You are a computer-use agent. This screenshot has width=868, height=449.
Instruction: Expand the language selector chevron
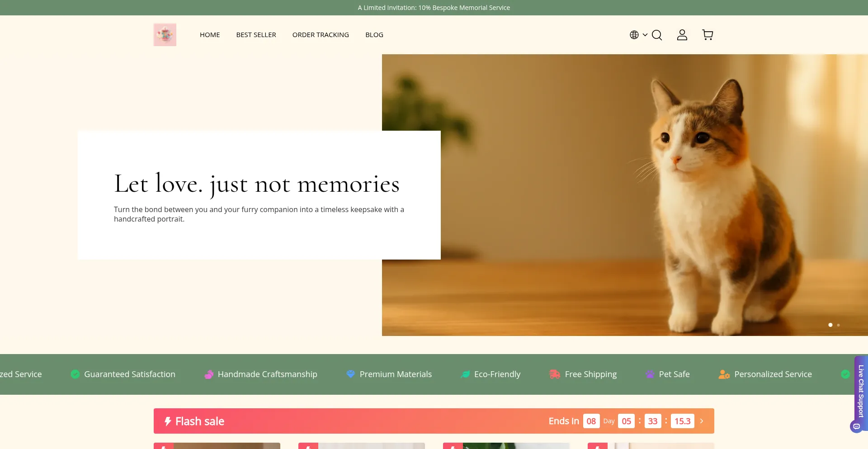[x=645, y=35]
